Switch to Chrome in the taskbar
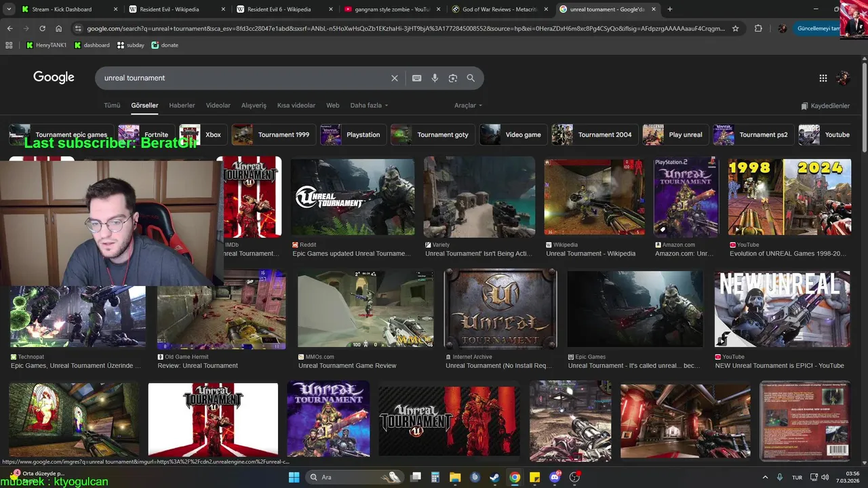This screenshot has height=488, width=868. [515, 477]
